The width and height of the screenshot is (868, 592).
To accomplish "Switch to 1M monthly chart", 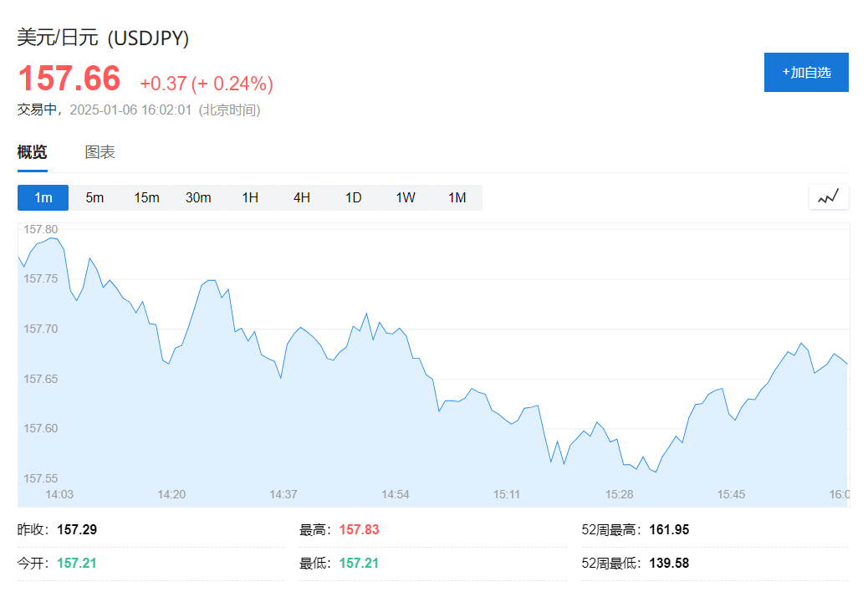I will (x=457, y=197).
